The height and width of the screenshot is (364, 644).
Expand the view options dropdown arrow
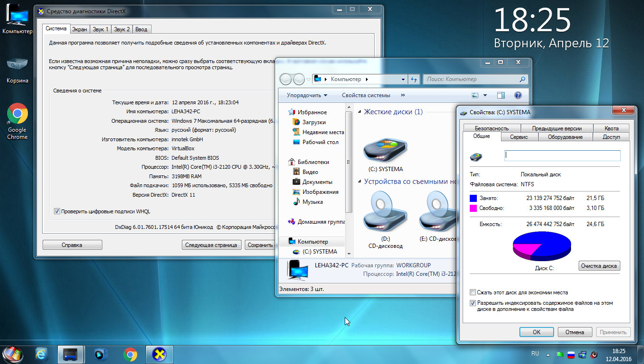point(485,95)
